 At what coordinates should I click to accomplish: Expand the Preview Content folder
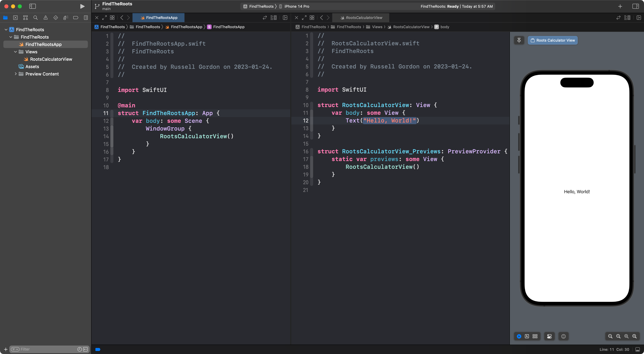15,74
